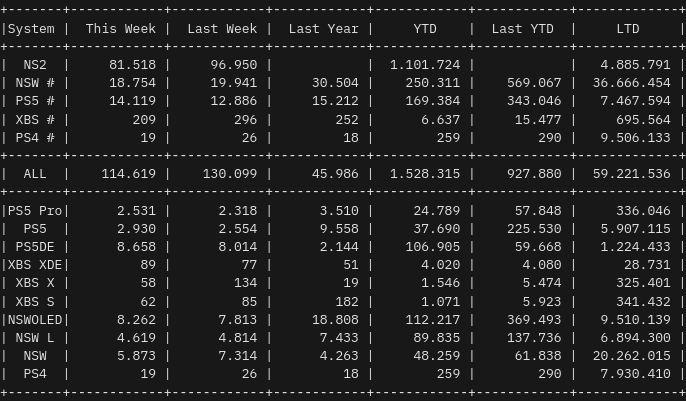This screenshot has width=686, height=401.
Task: Select the NS2 row label
Action: point(35,65)
